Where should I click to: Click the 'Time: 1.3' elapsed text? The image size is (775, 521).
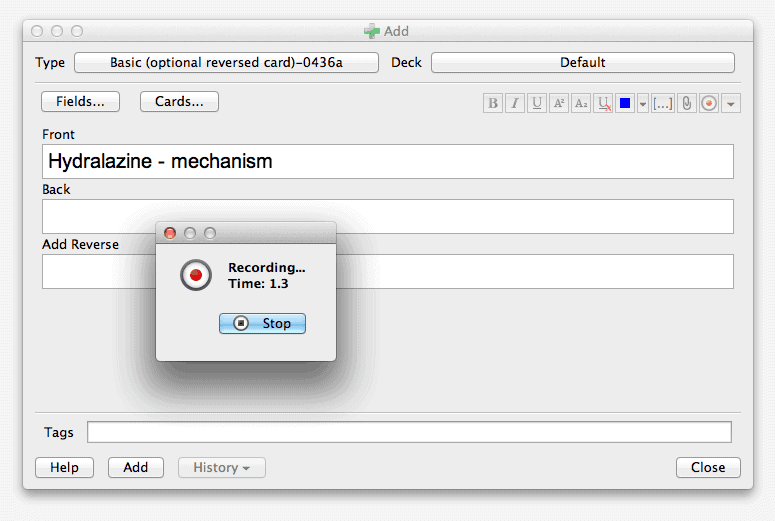point(258,284)
